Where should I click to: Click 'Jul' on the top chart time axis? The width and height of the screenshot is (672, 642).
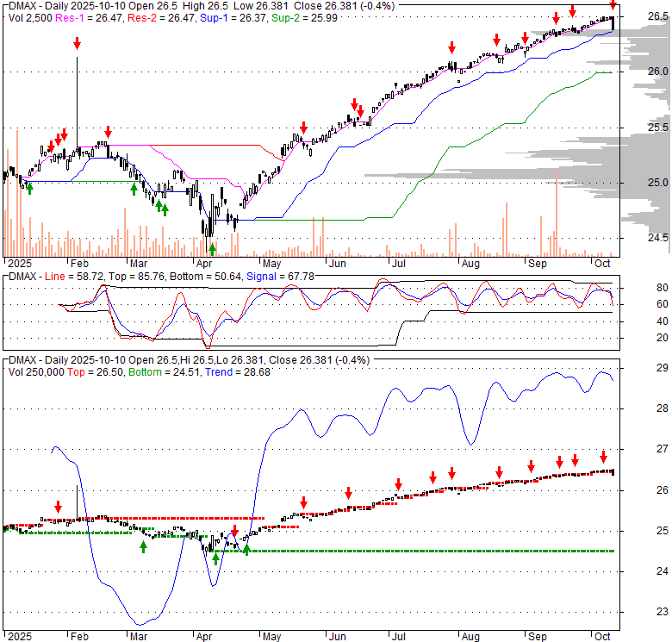(x=399, y=264)
